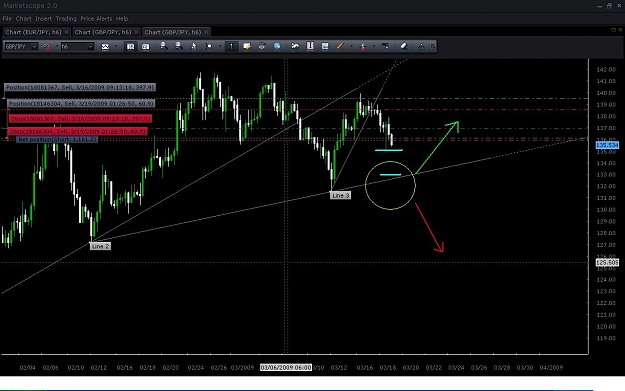Viewport: 625px width, 391px height.
Task: Click the yellow note label icon
Action: click(x=247, y=47)
